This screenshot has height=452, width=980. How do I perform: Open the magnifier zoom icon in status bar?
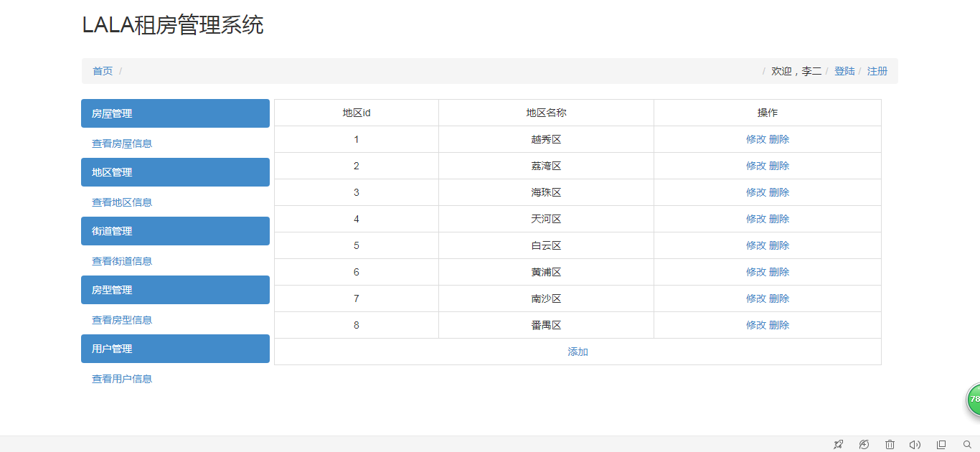tap(967, 445)
